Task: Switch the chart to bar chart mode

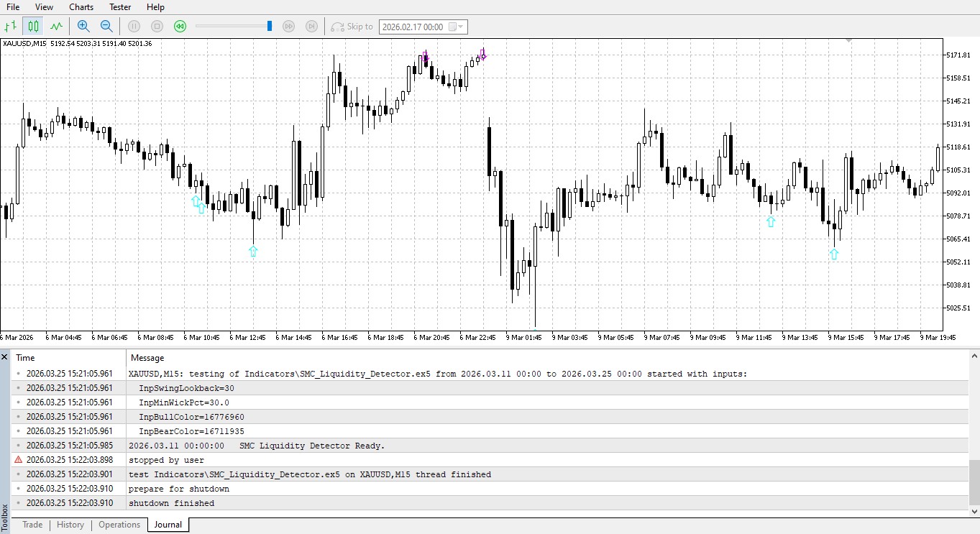Action: point(10,26)
